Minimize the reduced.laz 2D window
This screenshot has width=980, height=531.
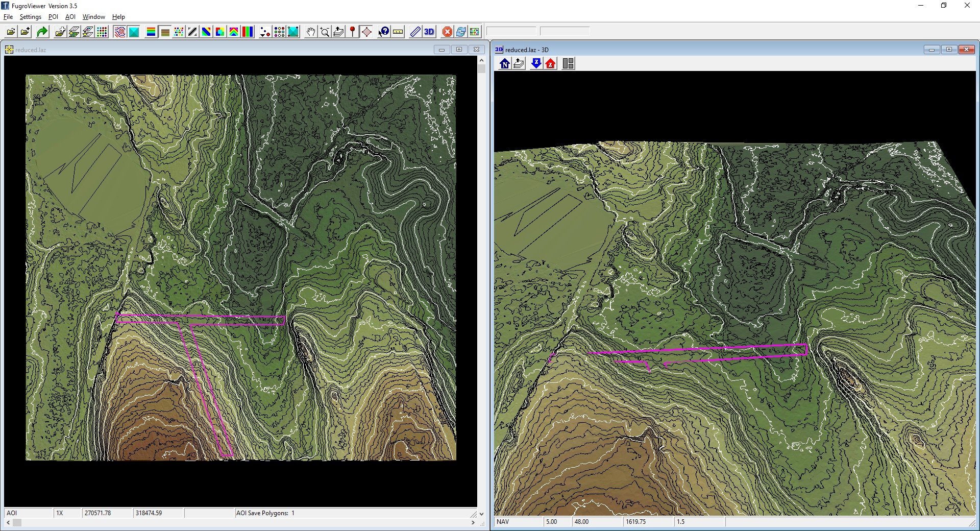[x=442, y=50]
